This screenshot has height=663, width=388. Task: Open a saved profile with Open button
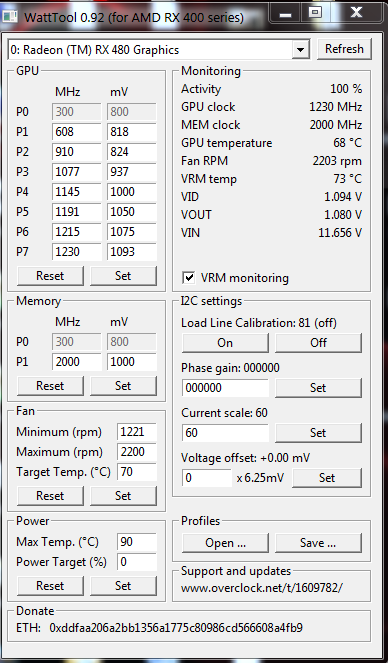(225, 543)
